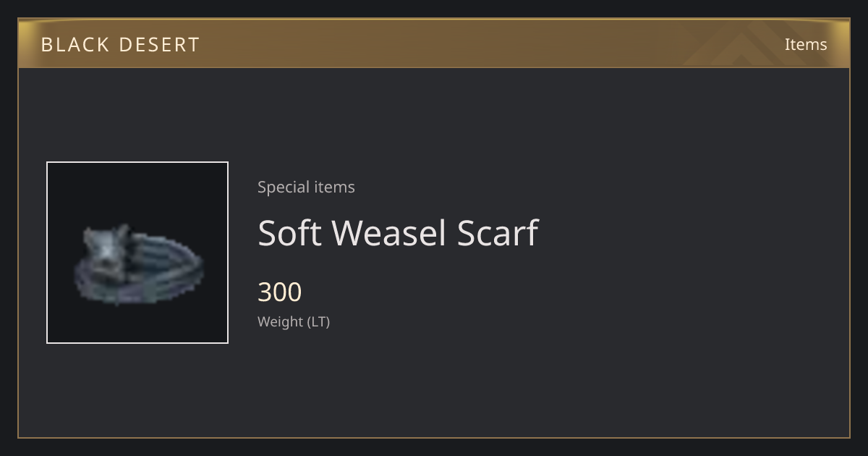Viewport: 868px width, 456px height.
Task: Click the faded chevron emblem in the header
Action: coord(752,43)
